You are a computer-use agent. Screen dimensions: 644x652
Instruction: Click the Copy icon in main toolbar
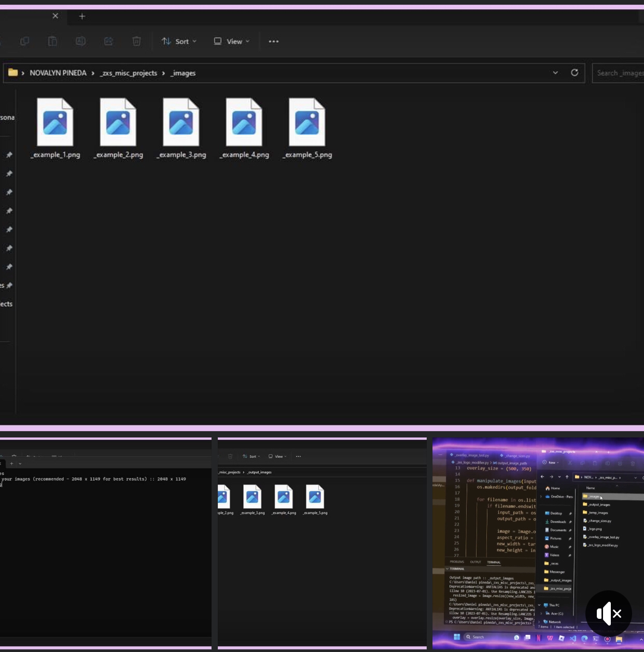click(24, 41)
